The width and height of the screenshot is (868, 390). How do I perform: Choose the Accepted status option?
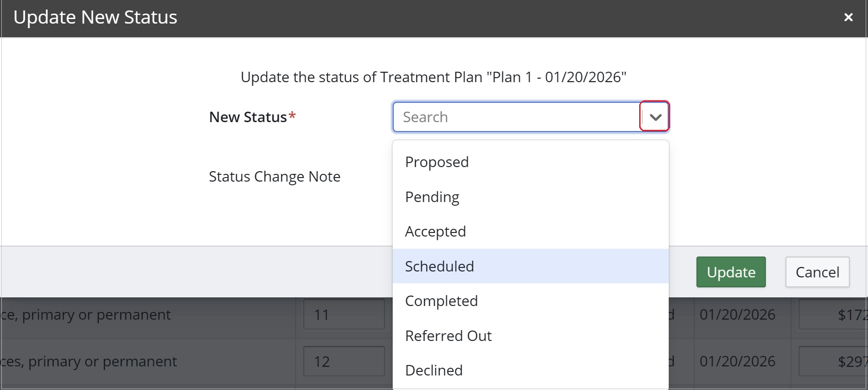(435, 231)
